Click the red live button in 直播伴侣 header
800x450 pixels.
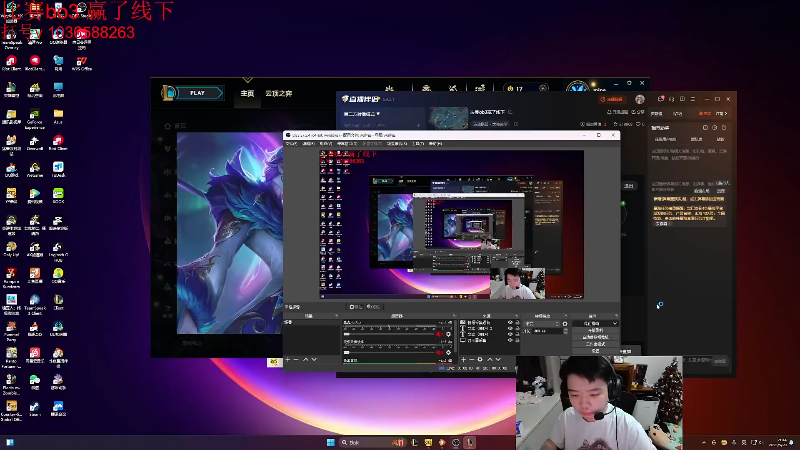click(x=612, y=99)
